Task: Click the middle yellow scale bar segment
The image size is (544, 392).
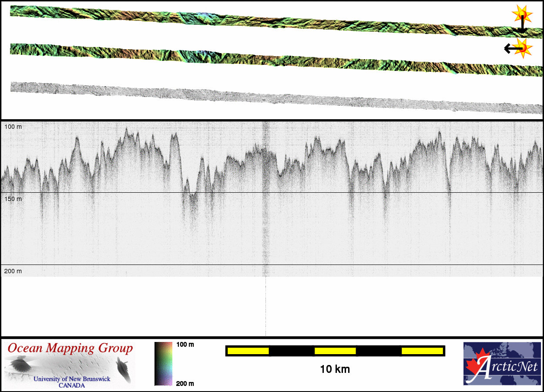Action: [335, 351]
